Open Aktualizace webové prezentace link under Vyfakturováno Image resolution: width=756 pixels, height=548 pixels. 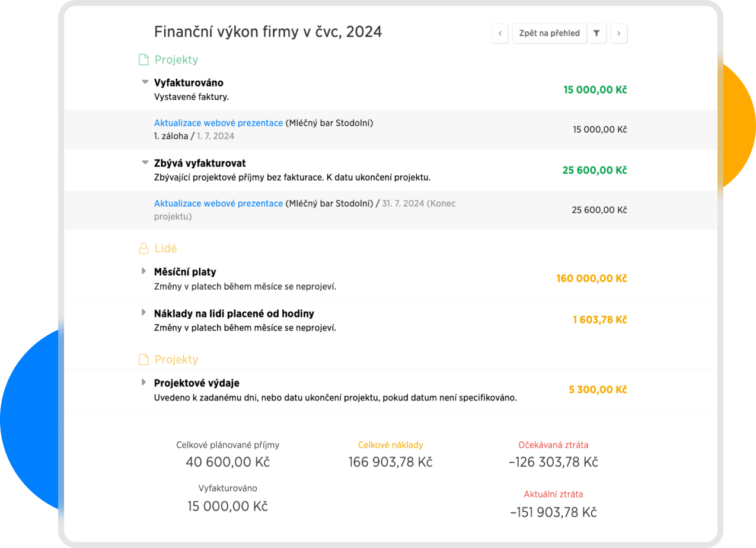[218, 123]
